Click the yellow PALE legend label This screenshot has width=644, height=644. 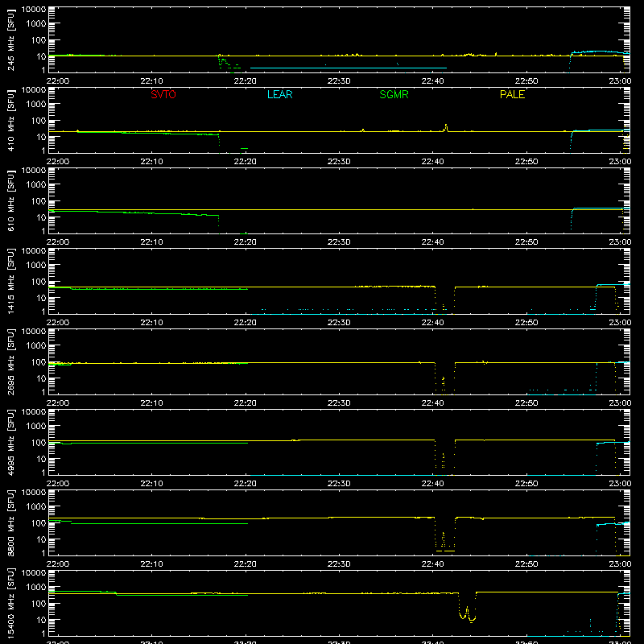pyautogui.click(x=512, y=94)
